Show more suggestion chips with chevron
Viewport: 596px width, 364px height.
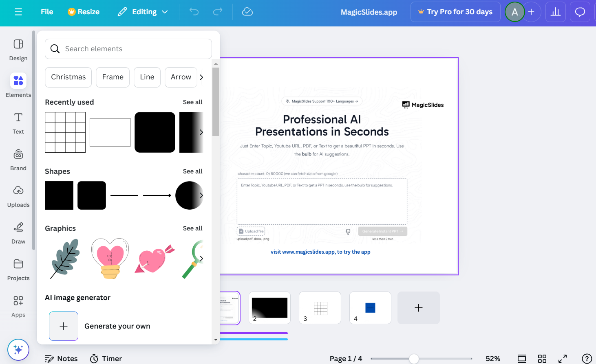[x=201, y=77]
